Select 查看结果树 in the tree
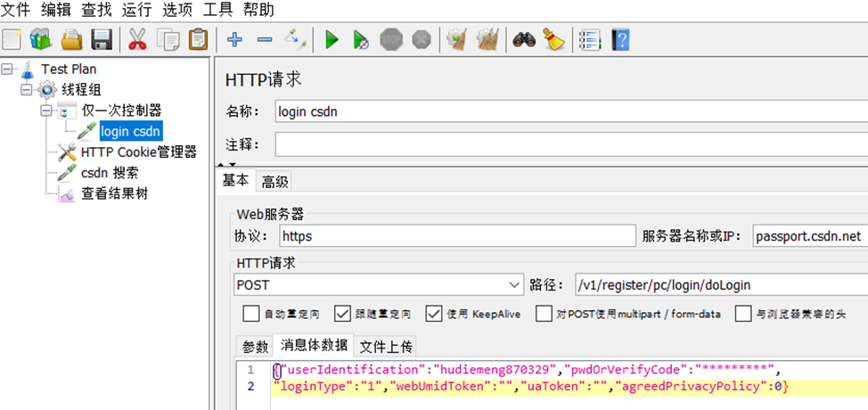 114,193
